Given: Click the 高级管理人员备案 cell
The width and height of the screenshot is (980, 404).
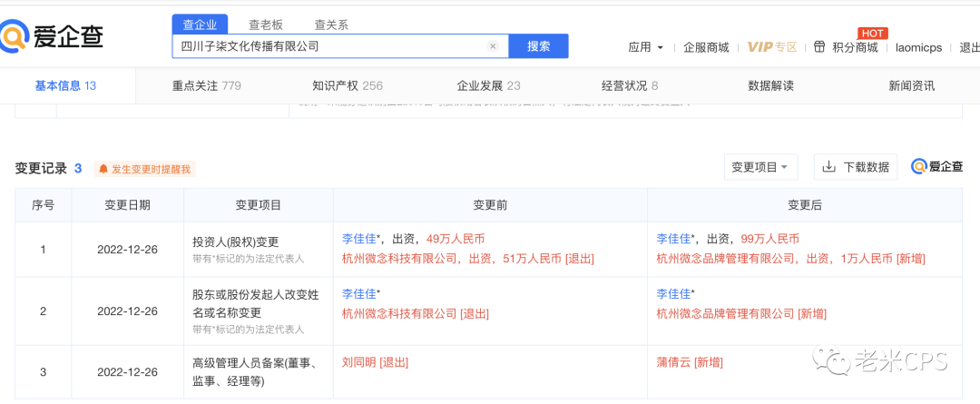Looking at the screenshot, I should (x=258, y=371).
